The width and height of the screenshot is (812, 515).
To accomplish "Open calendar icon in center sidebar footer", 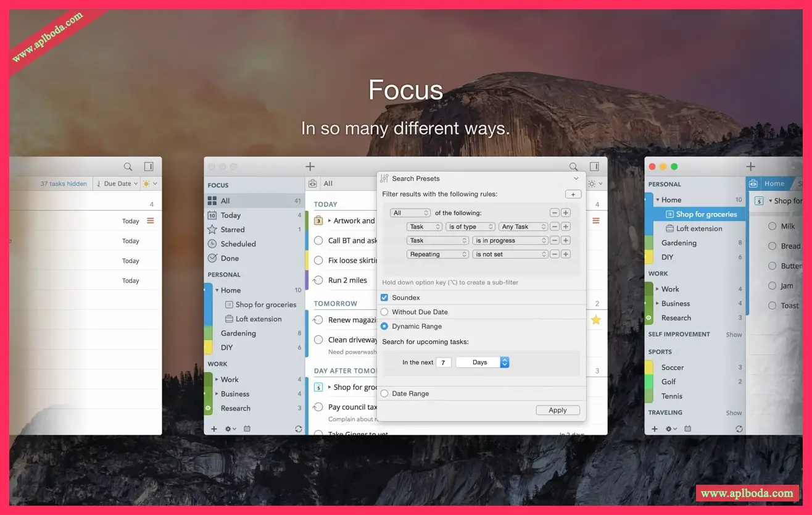I will [x=247, y=429].
